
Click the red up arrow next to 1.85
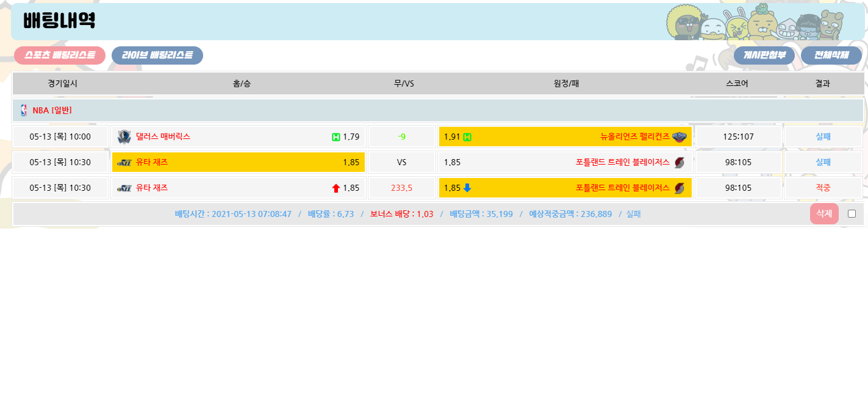(x=335, y=188)
